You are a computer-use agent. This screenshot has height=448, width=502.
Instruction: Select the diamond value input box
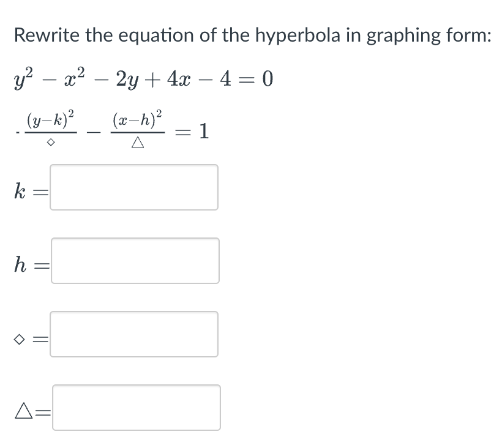pyautogui.click(x=133, y=334)
